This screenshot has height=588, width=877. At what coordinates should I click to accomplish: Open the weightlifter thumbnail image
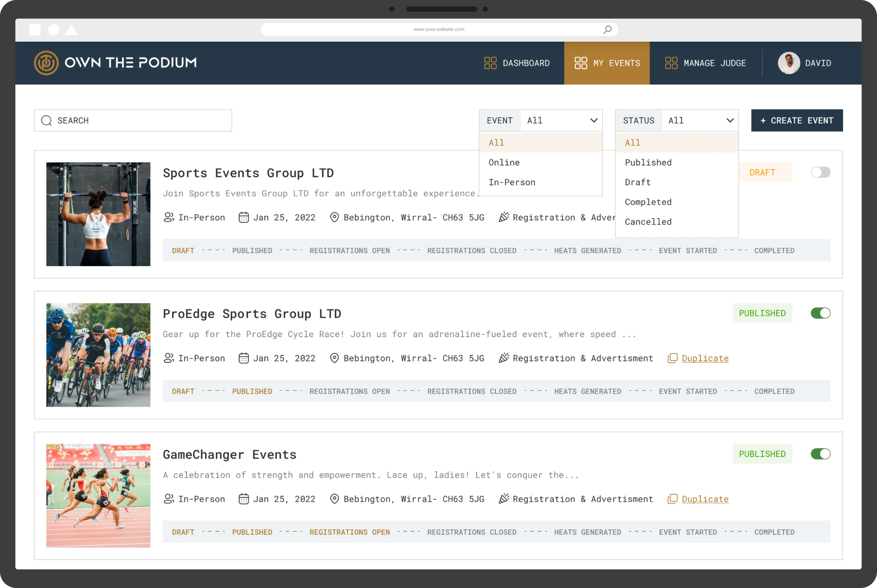(x=98, y=214)
